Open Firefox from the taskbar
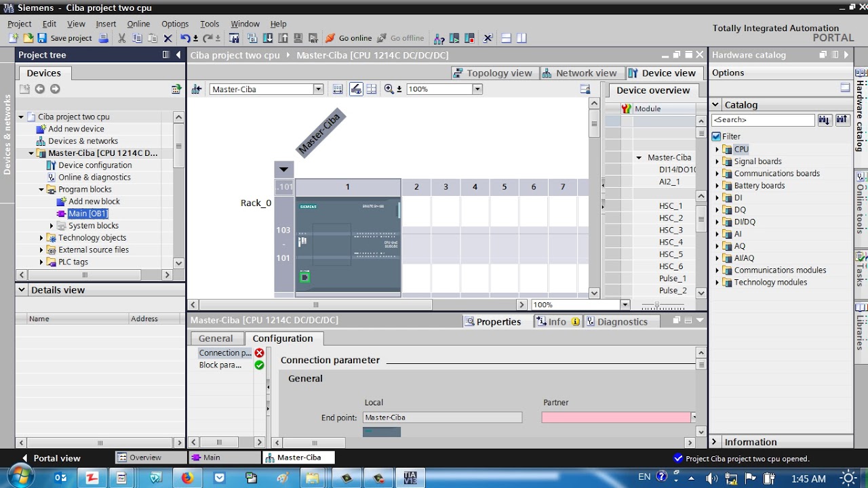Image resolution: width=868 pixels, height=488 pixels. tap(187, 478)
